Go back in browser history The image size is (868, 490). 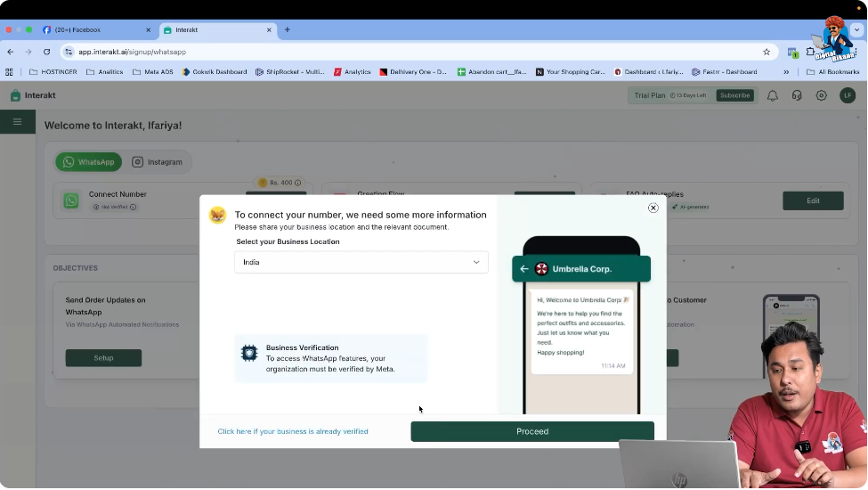click(11, 52)
